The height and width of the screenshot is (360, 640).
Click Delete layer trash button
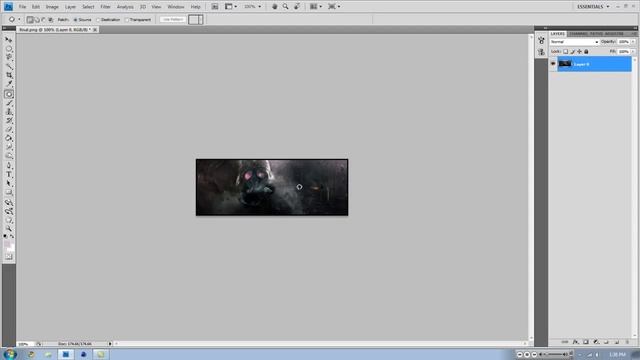[627, 342]
